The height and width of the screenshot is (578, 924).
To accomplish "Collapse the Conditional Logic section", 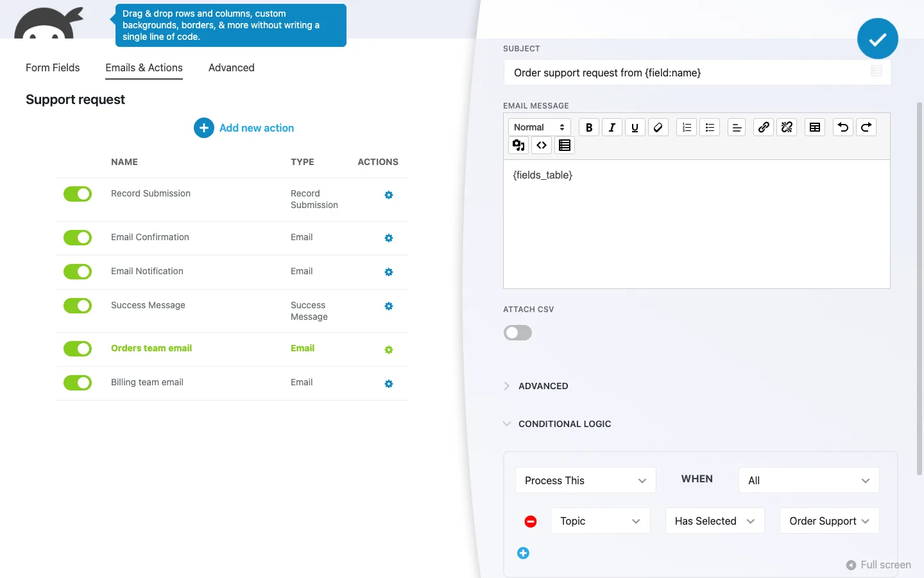I will tap(557, 424).
